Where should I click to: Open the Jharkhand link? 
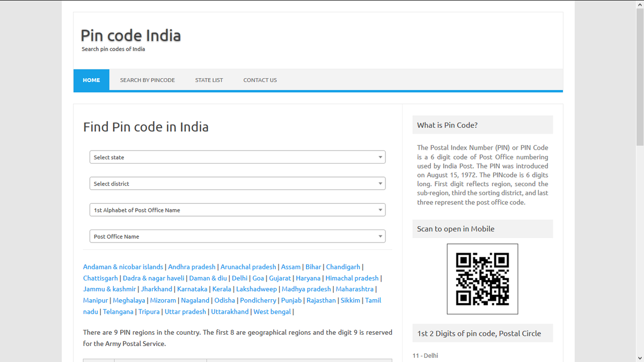pyautogui.click(x=157, y=289)
